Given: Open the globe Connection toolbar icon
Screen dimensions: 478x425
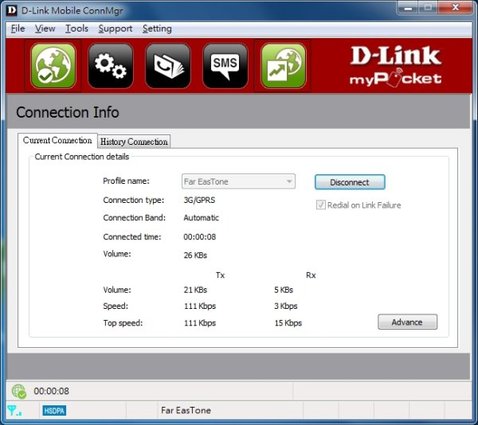Looking at the screenshot, I should coord(53,66).
